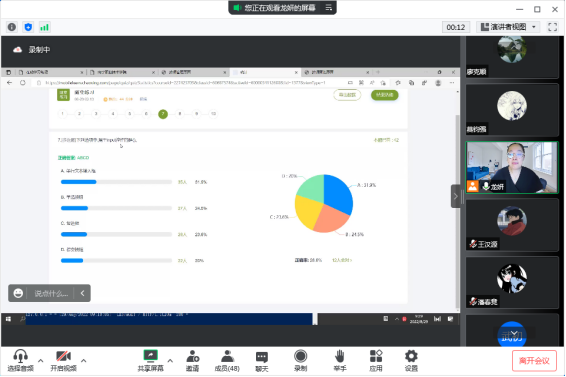Raise hand with the 举手 icon
Viewport: 566px width, 377px height.
[339, 360]
